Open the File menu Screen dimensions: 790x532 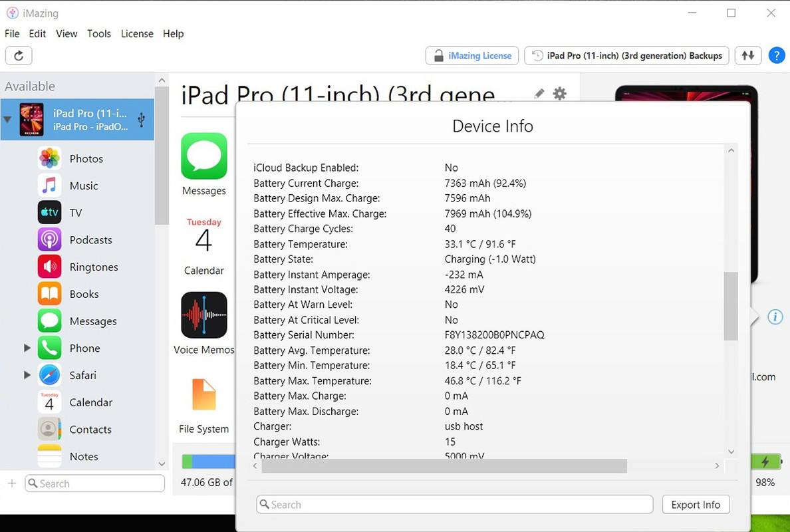tap(12, 34)
